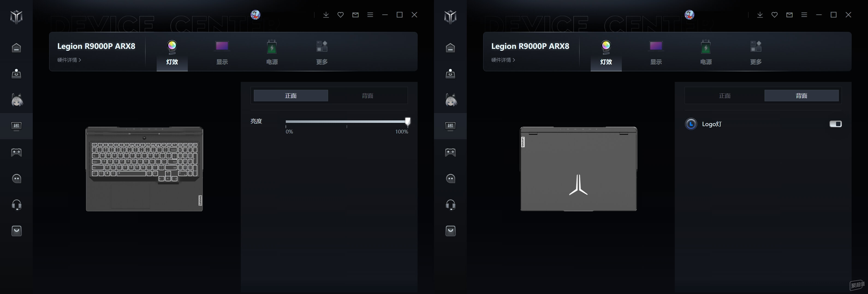Switch to 显示 tab in right window
Viewport: 868px width, 294px height.
tap(656, 53)
